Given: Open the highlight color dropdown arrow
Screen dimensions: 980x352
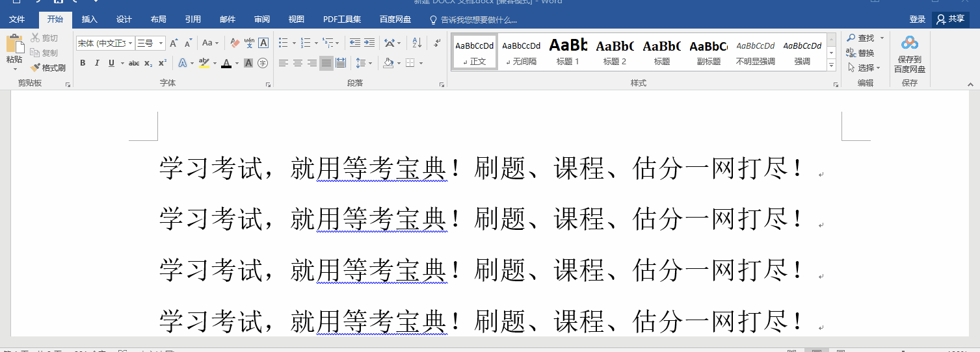Looking at the screenshot, I should (x=214, y=63).
